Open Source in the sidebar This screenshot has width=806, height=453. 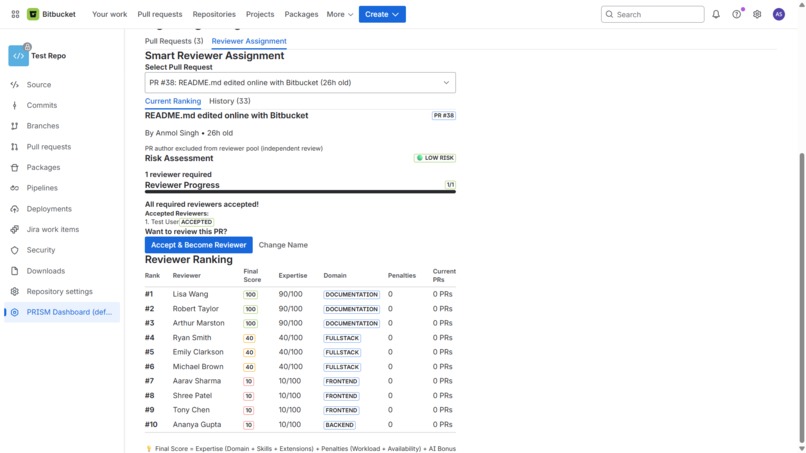coord(62,85)
